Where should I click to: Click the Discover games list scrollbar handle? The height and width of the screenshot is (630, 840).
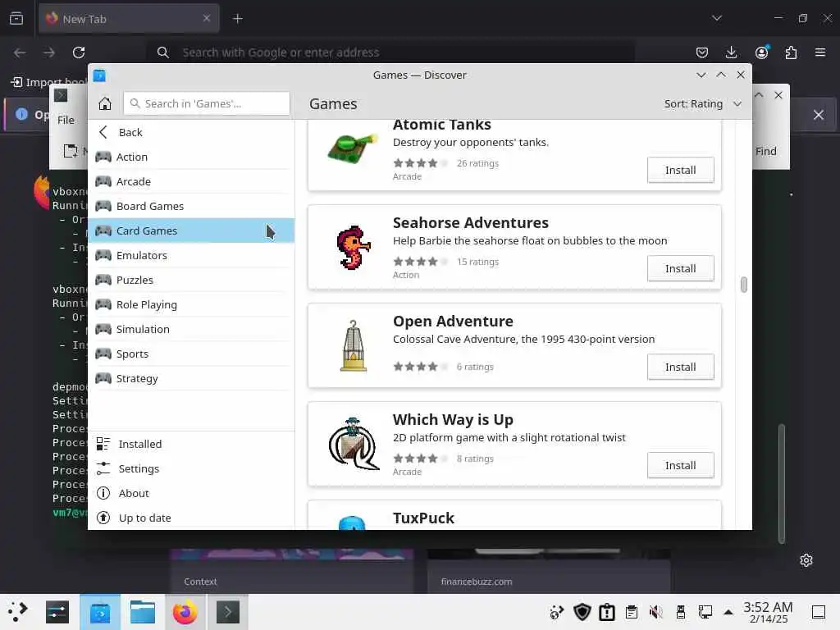pos(743,285)
